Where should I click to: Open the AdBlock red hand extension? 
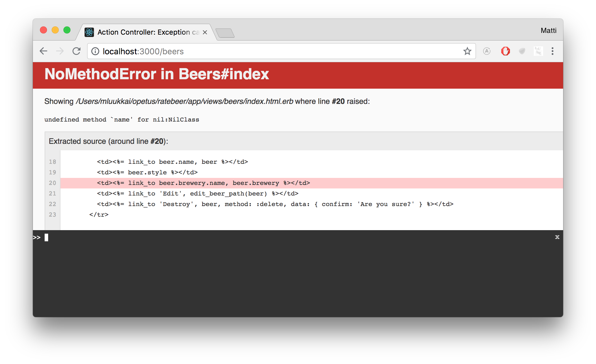click(x=505, y=51)
